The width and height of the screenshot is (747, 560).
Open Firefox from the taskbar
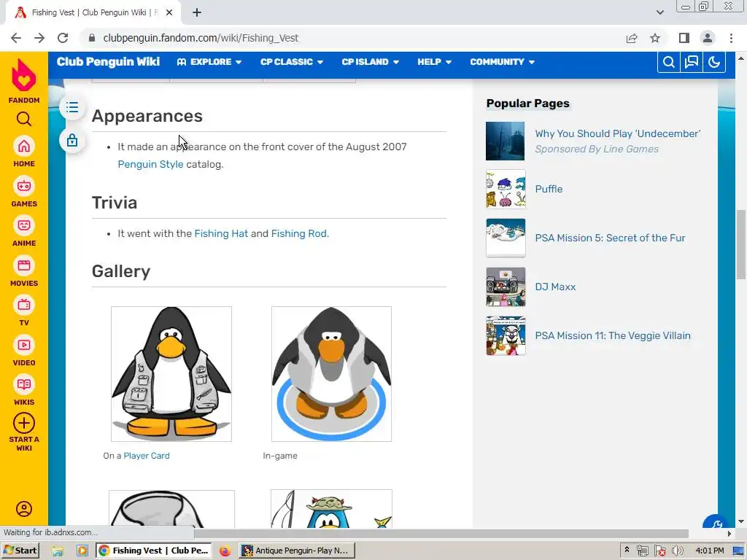coord(225,551)
